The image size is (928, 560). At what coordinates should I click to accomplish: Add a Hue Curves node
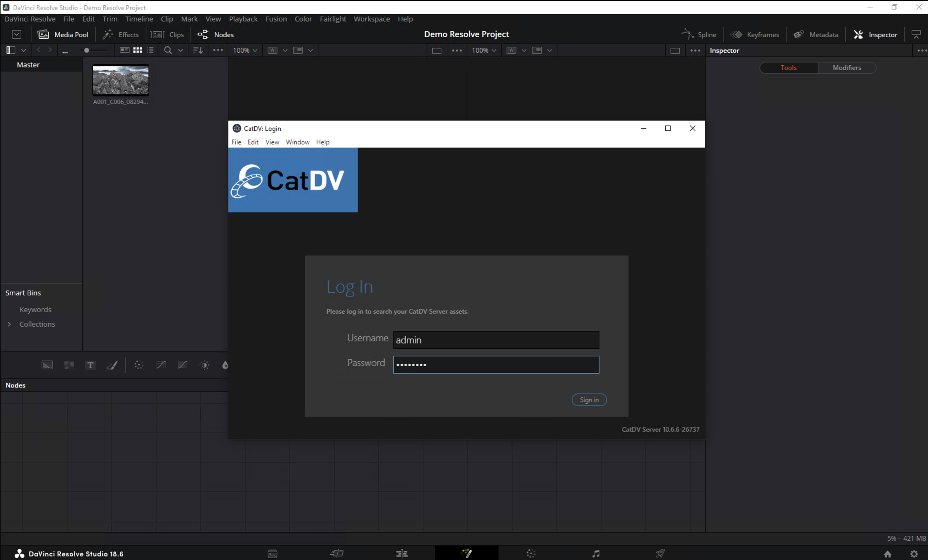coord(183,365)
